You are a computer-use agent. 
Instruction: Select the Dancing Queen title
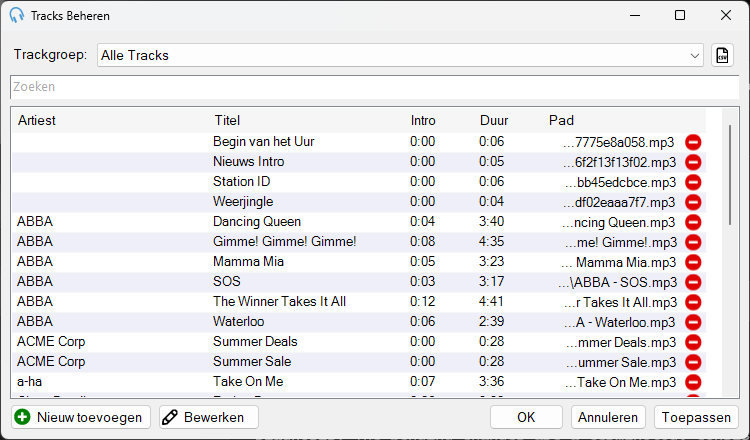point(257,222)
